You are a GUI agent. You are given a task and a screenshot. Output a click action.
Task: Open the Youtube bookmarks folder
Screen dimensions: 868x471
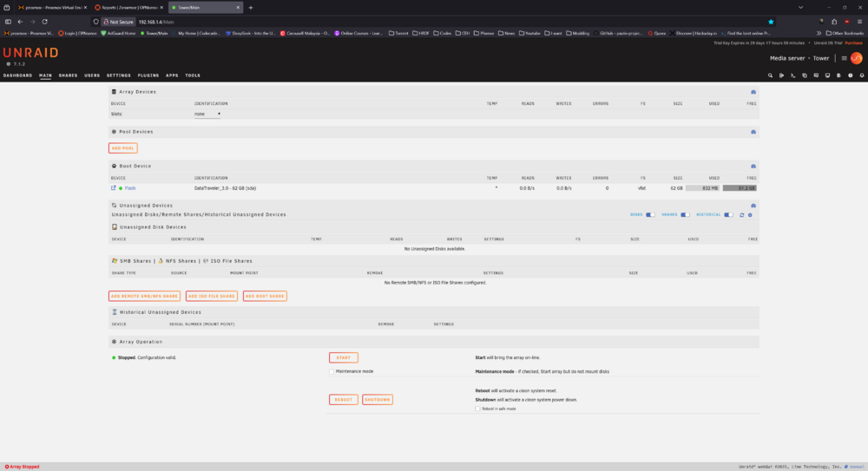click(x=529, y=33)
